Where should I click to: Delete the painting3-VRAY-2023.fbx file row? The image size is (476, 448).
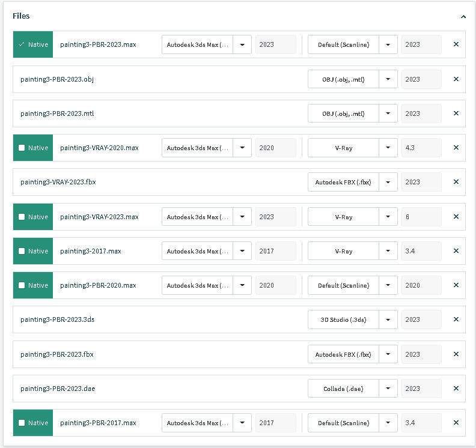tap(456, 182)
